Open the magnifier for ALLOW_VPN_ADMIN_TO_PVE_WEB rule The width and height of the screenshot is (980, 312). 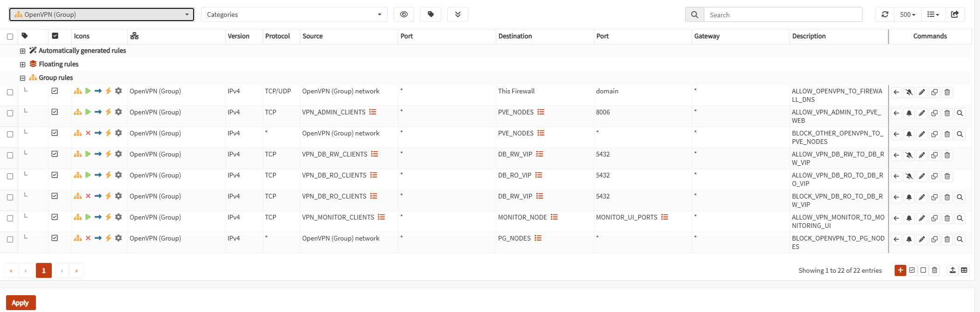coord(960,113)
